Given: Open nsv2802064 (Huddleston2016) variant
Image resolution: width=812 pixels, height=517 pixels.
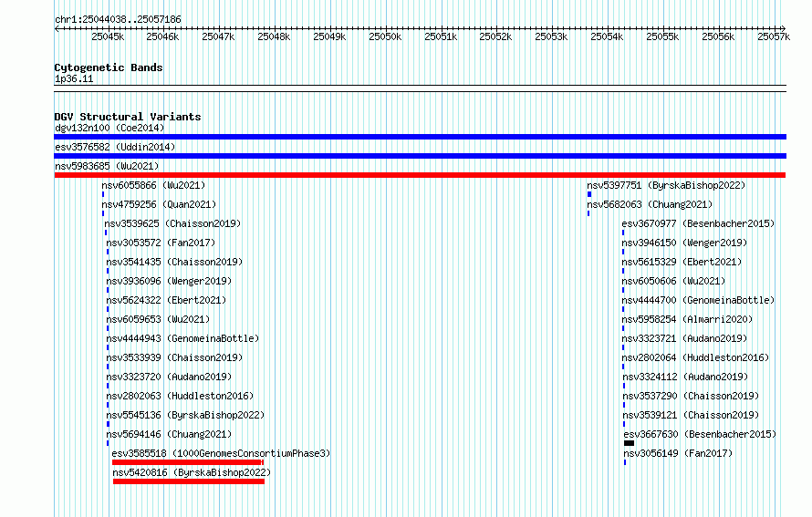Looking at the screenshot, I should point(695,357).
